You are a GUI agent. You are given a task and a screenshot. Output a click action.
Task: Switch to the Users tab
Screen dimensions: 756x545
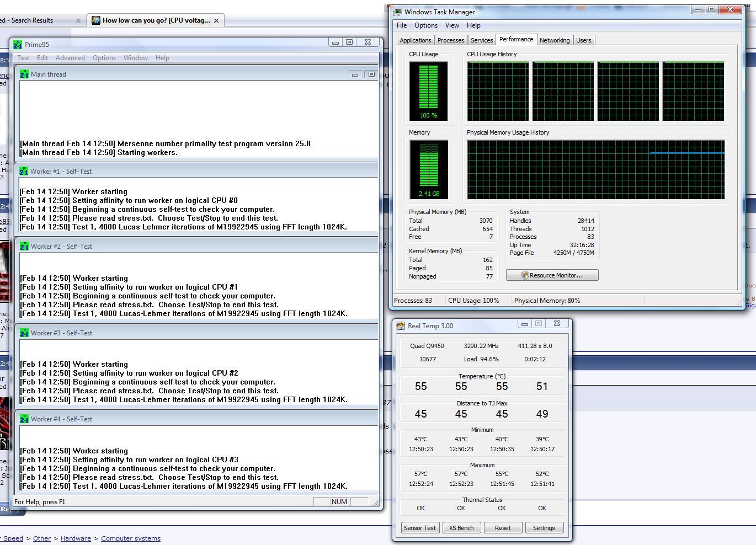click(x=584, y=40)
